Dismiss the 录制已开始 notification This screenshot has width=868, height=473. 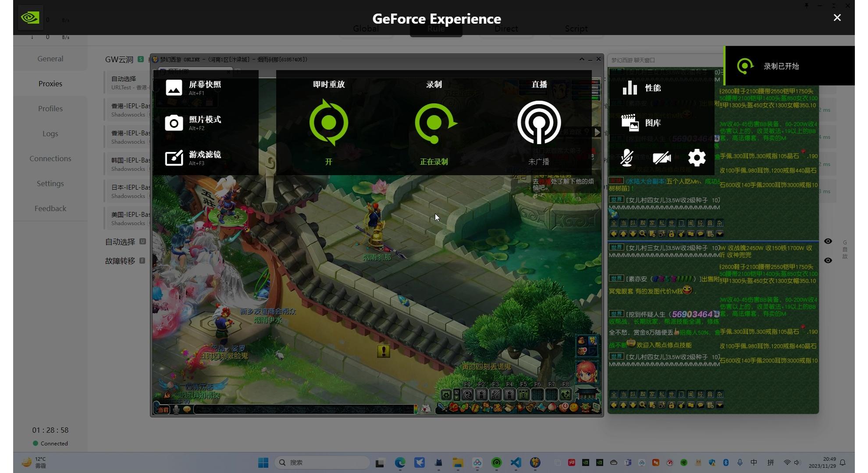(789, 66)
